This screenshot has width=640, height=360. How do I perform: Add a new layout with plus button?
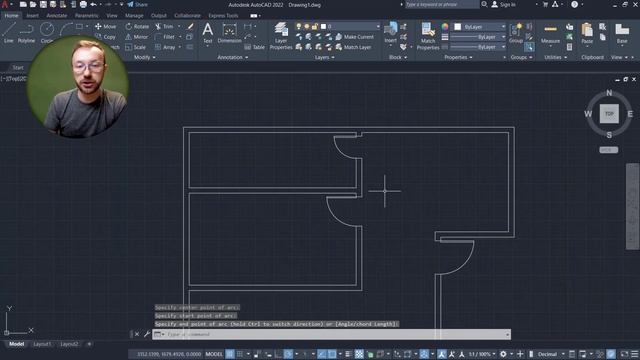89,344
